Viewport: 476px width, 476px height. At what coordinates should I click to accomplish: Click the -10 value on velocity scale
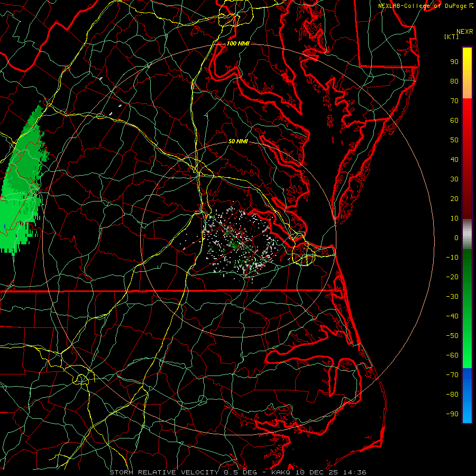coord(452,258)
